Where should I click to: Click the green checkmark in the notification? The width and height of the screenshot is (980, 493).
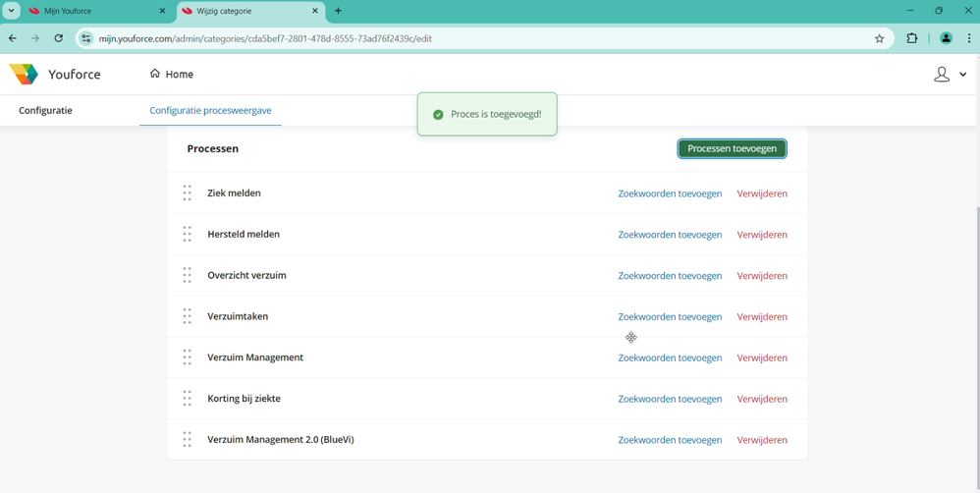tap(438, 114)
